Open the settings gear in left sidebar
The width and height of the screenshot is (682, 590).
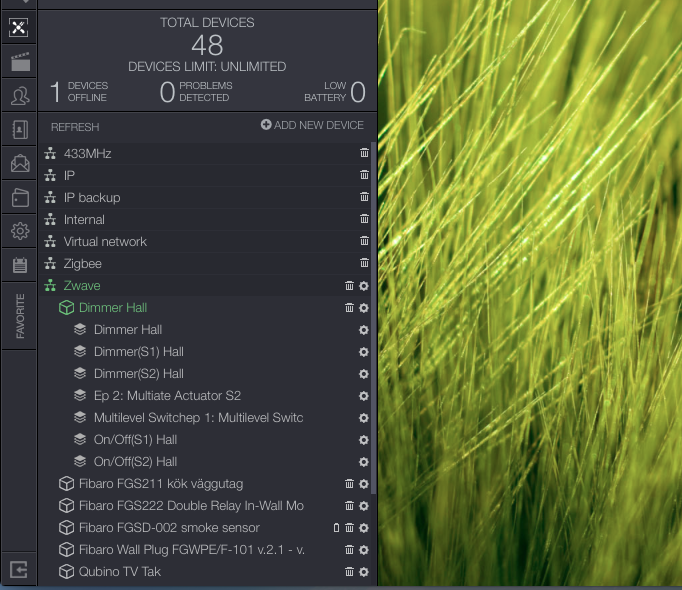pyautogui.click(x=20, y=231)
